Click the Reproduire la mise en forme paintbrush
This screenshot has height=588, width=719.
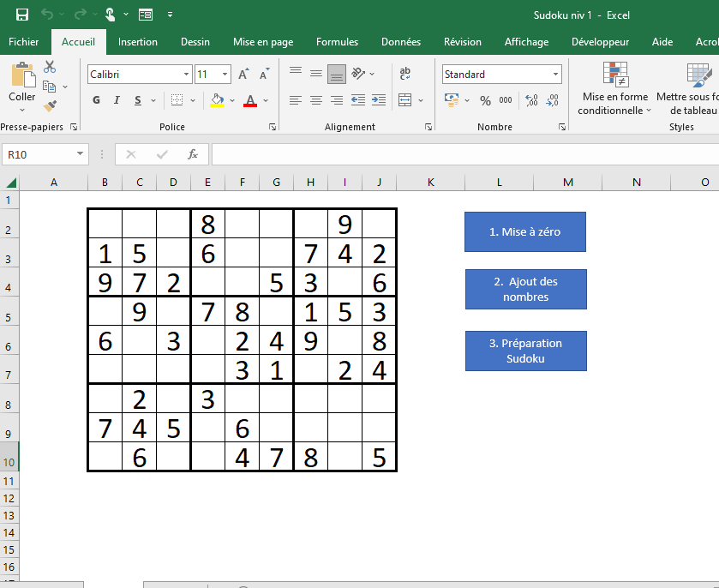click(49, 105)
